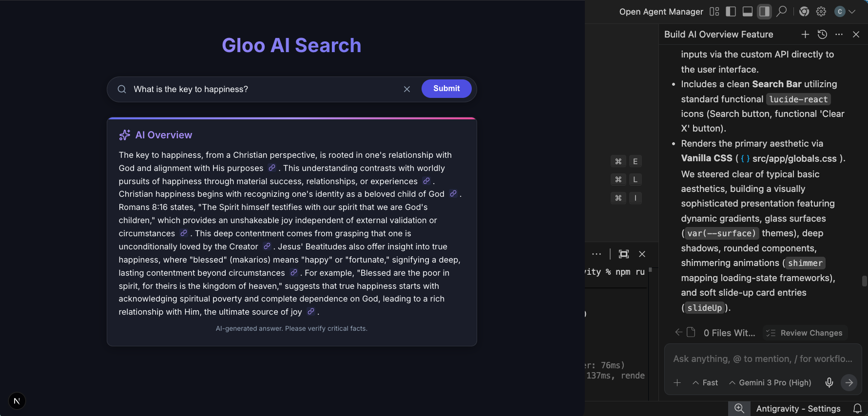Open citation link after 'relationships, or experiences'
The width and height of the screenshot is (868, 416).
[x=426, y=181]
